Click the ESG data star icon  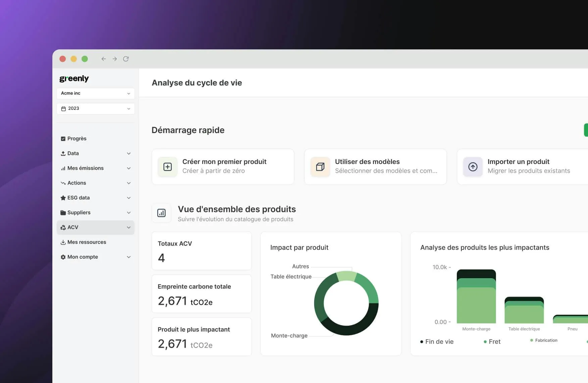[x=63, y=198]
